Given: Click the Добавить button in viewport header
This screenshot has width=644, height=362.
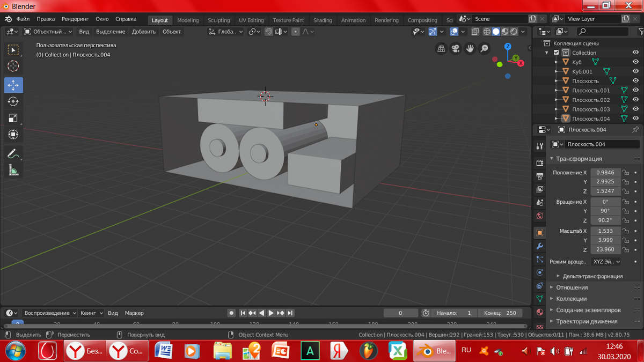Looking at the screenshot, I should click(x=144, y=32).
